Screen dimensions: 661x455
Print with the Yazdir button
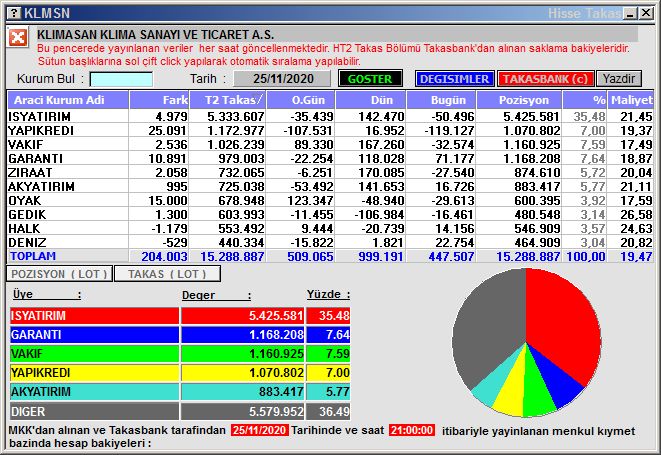pyautogui.click(x=619, y=79)
